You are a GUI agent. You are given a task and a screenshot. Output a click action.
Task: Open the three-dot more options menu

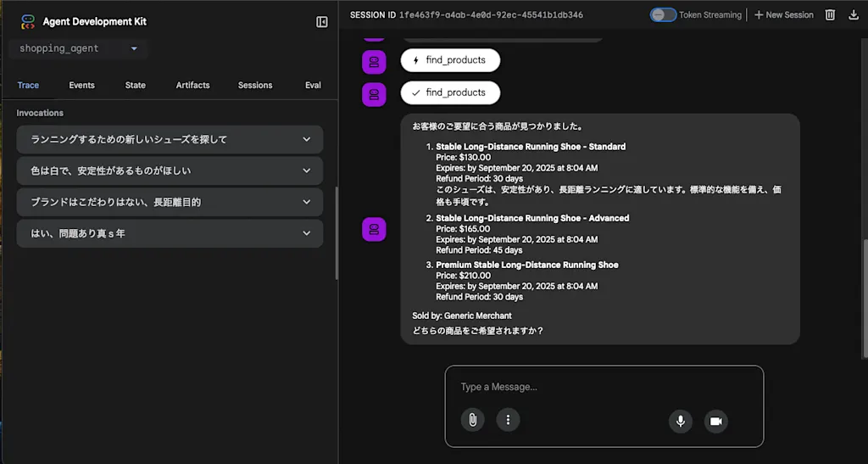point(508,420)
